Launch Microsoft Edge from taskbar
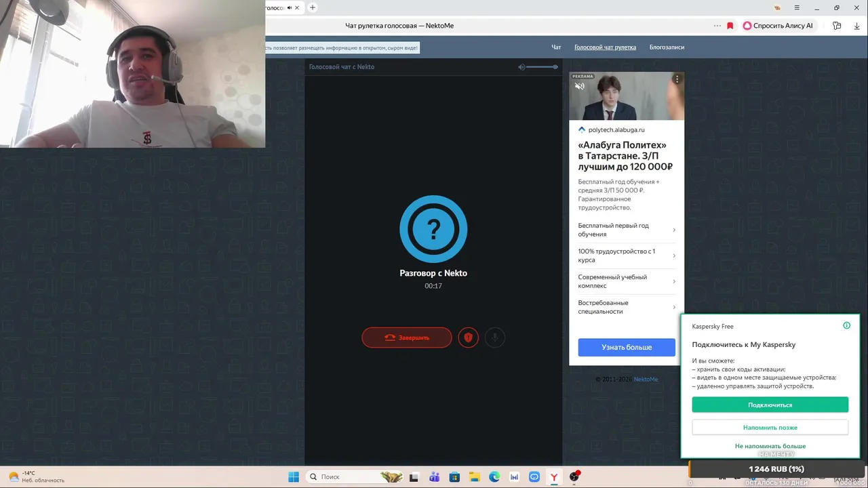The image size is (868, 488). click(494, 477)
